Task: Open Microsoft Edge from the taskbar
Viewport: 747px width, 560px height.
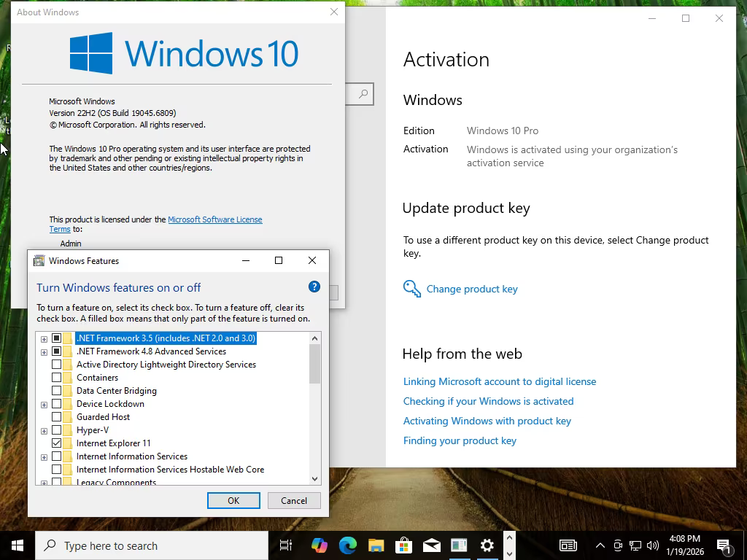Action: click(x=348, y=545)
